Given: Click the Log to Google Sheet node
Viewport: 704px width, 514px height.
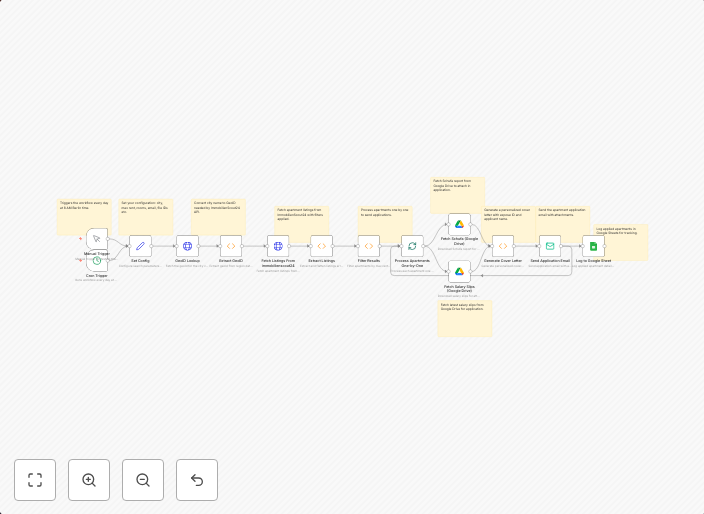Looking at the screenshot, I should tap(593, 246).
